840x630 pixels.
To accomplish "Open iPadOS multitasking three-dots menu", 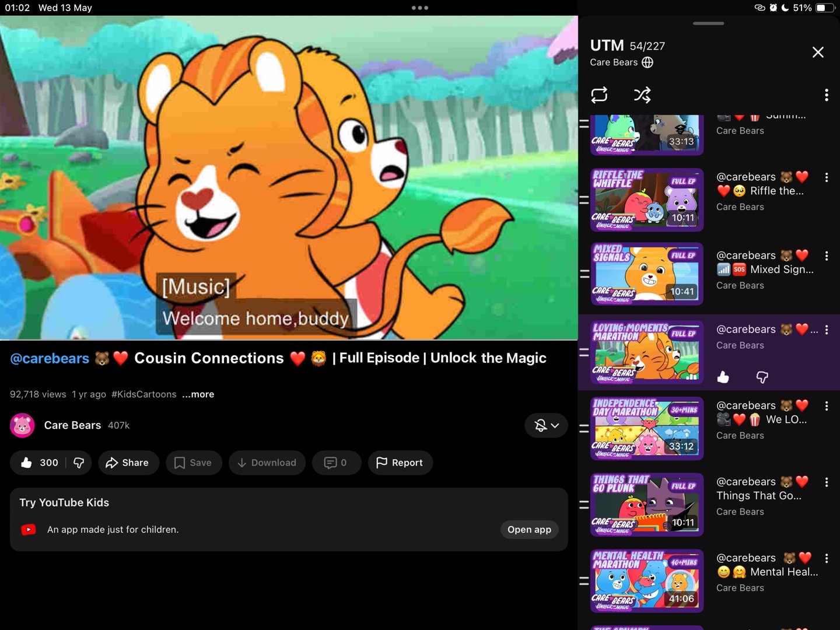I will pos(420,8).
